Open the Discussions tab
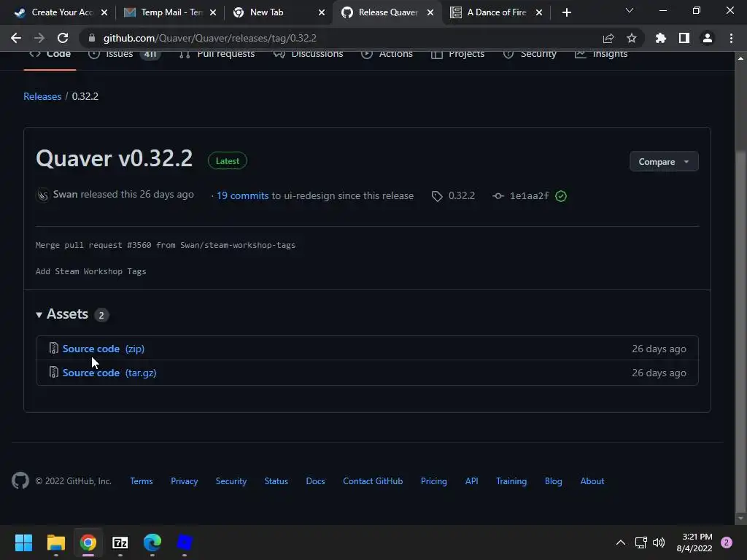 tap(308, 54)
